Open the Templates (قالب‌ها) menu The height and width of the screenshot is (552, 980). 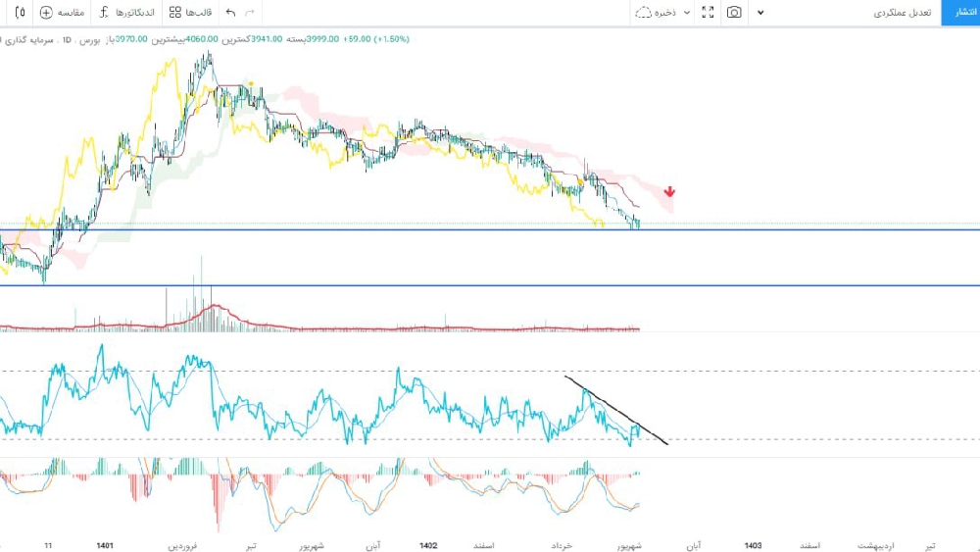point(191,13)
